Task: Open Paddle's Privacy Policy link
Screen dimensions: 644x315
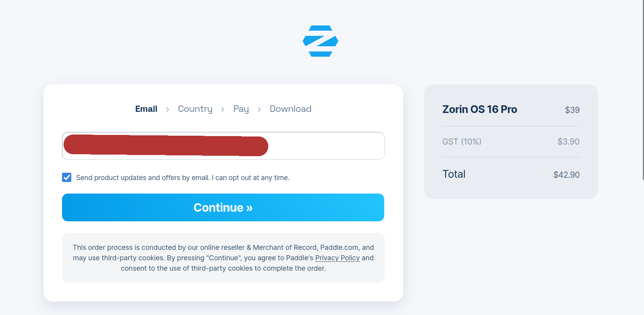Action: click(337, 258)
